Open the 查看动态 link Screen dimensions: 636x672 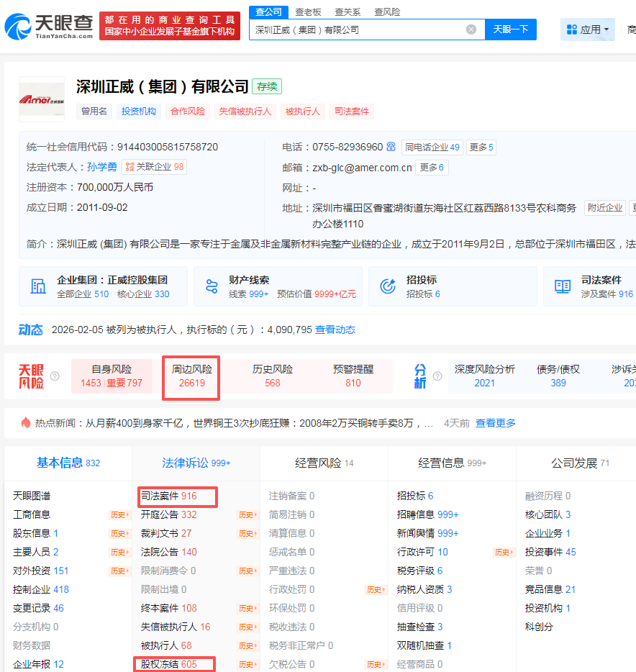pos(335,330)
